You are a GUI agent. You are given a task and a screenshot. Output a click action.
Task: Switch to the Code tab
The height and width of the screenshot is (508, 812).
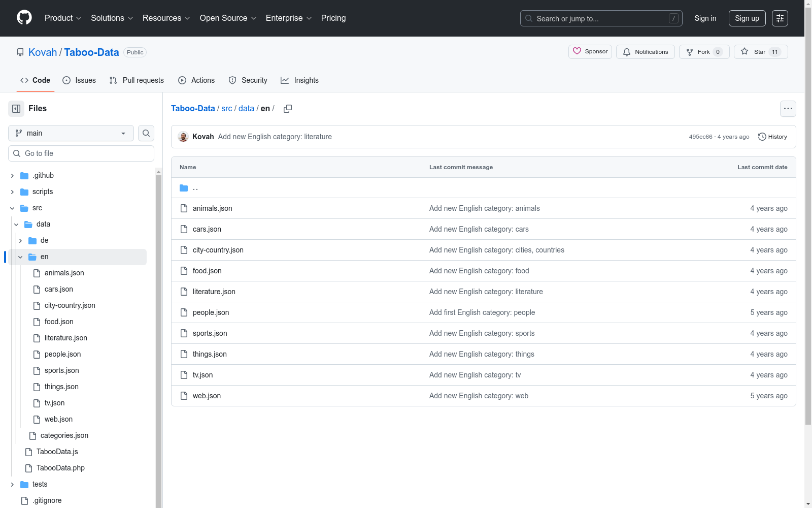[36, 80]
